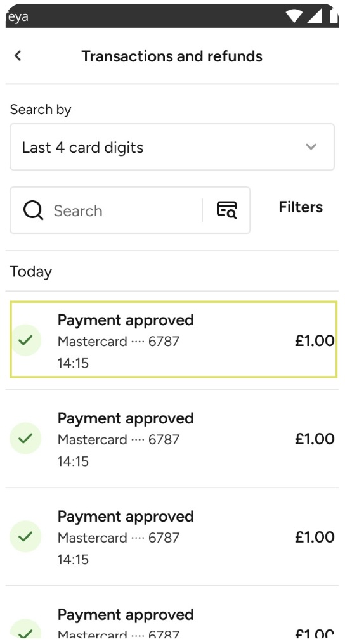The width and height of the screenshot is (345, 644).
Task: Open the second Payment approved transaction
Action: 172,438
